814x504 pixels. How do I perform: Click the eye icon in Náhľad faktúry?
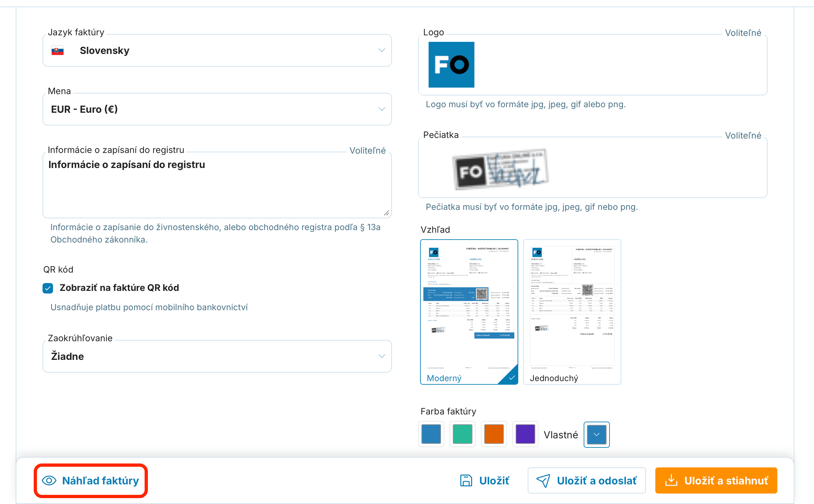click(49, 481)
